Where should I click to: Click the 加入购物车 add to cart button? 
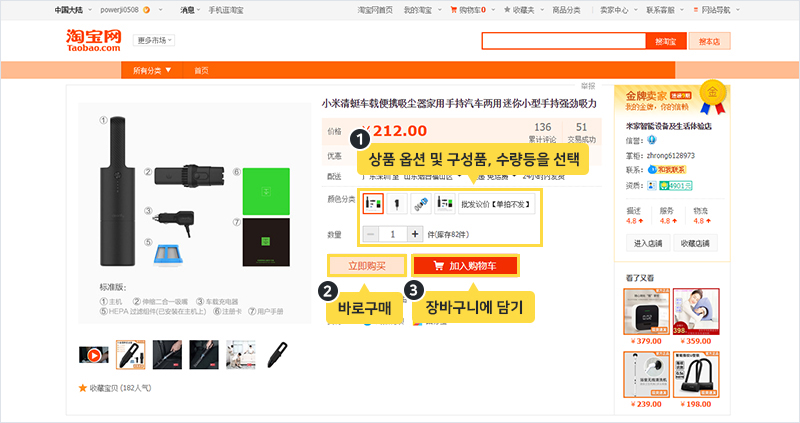[x=465, y=266]
